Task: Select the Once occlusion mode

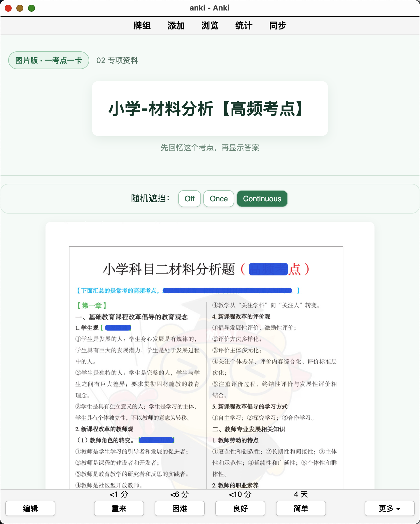Action: tap(219, 199)
